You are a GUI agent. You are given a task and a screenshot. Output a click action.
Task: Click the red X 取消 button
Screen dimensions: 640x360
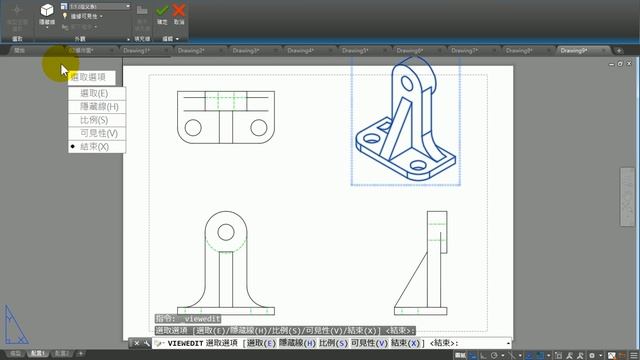[x=179, y=14]
